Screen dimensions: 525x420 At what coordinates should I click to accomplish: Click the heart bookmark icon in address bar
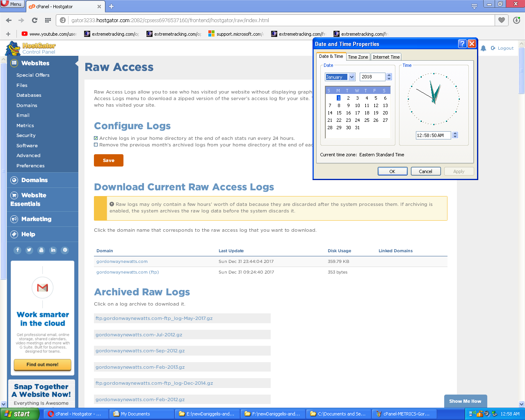click(x=501, y=20)
